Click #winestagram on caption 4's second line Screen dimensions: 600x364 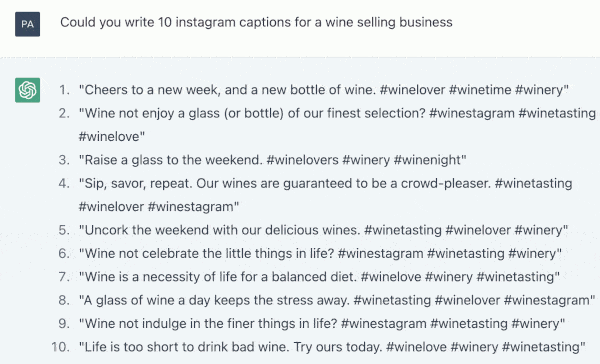(x=193, y=207)
